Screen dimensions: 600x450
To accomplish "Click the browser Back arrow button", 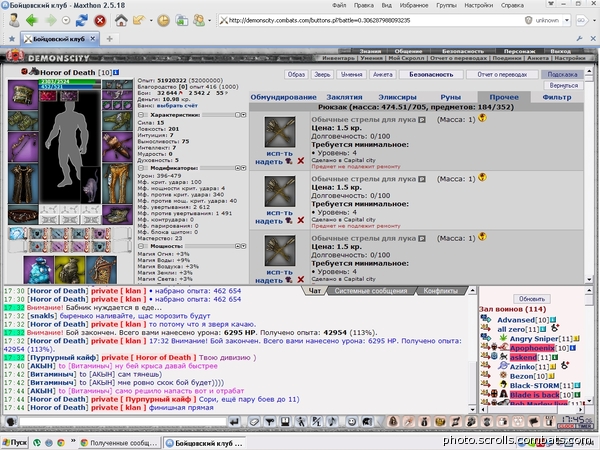I will pyautogui.click(x=32, y=20).
